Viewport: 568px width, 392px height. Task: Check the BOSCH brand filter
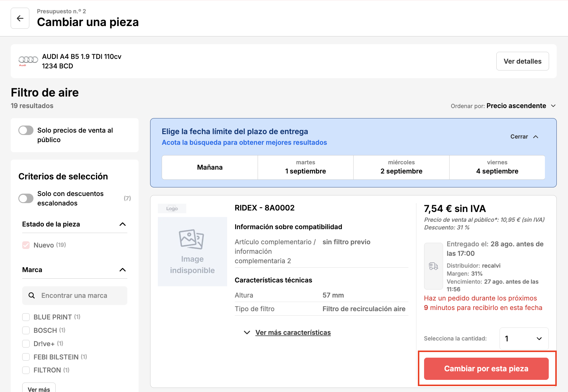[x=26, y=330]
